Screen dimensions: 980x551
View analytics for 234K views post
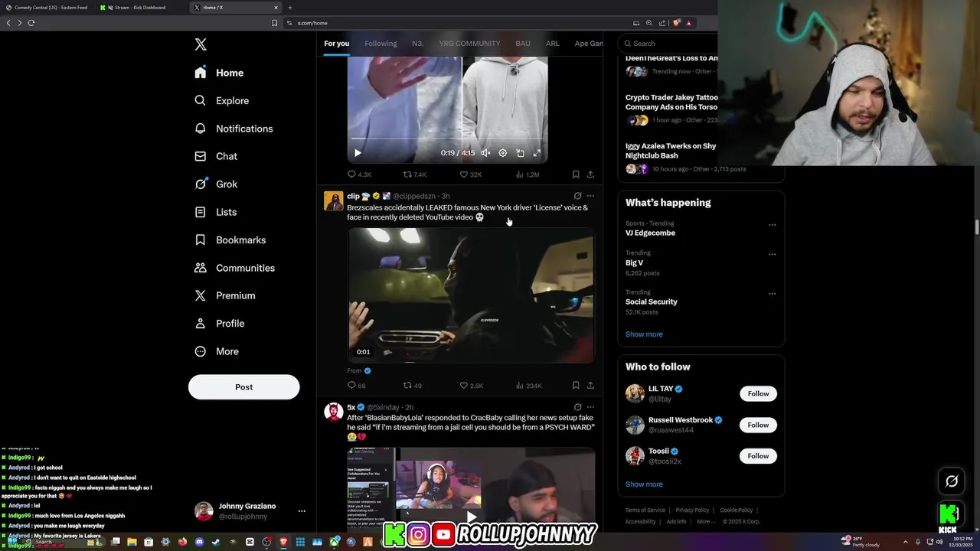pyautogui.click(x=528, y=386)
